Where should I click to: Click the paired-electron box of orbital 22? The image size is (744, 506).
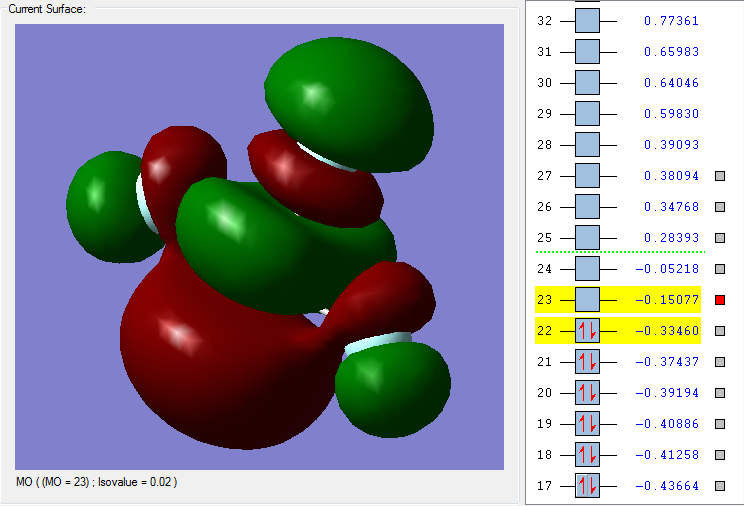[x=587, y=331]
